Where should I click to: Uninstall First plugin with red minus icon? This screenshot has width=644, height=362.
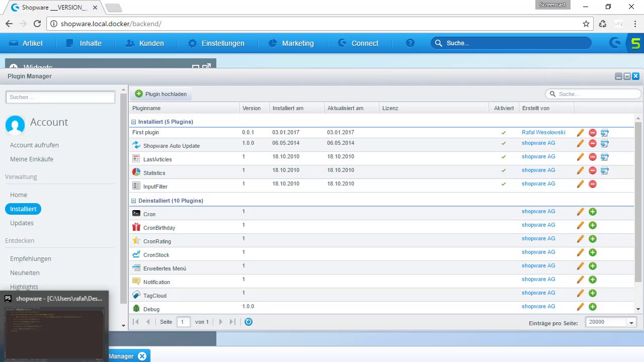[593, 133]
